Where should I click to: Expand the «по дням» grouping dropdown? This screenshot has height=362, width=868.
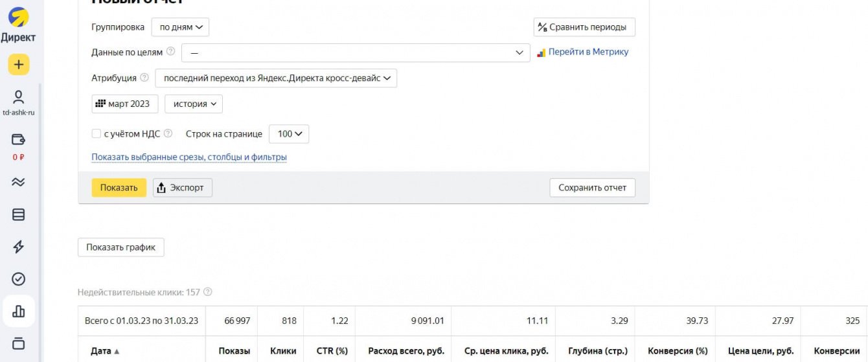coord(181,27)
